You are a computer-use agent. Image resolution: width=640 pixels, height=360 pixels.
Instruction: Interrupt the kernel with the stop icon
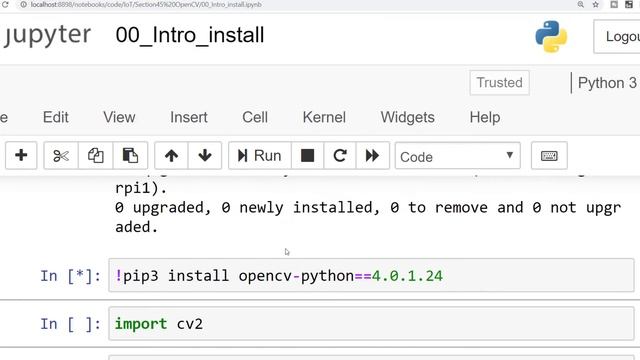click(x=307, y=156)
